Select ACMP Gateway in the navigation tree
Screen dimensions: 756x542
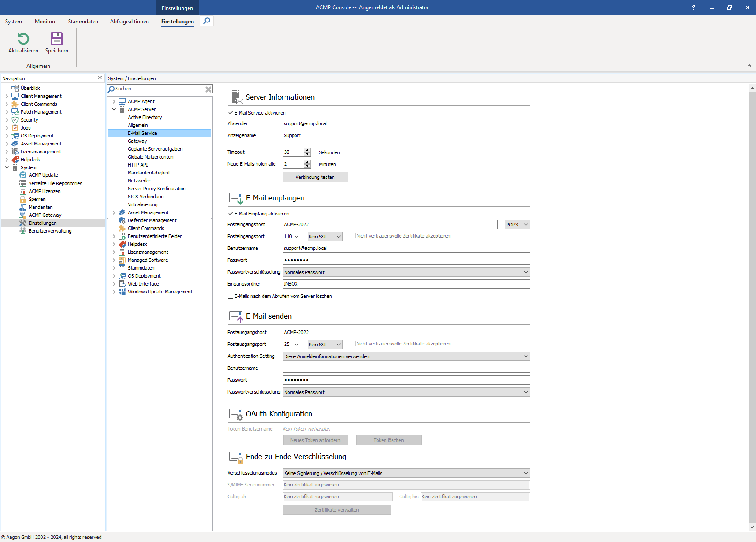45,215
